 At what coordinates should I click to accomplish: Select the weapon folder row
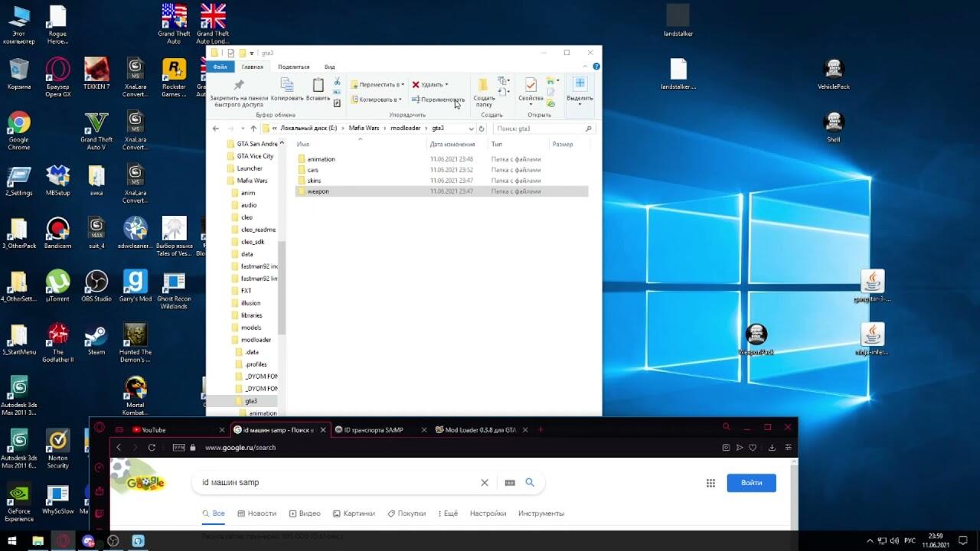442,191
